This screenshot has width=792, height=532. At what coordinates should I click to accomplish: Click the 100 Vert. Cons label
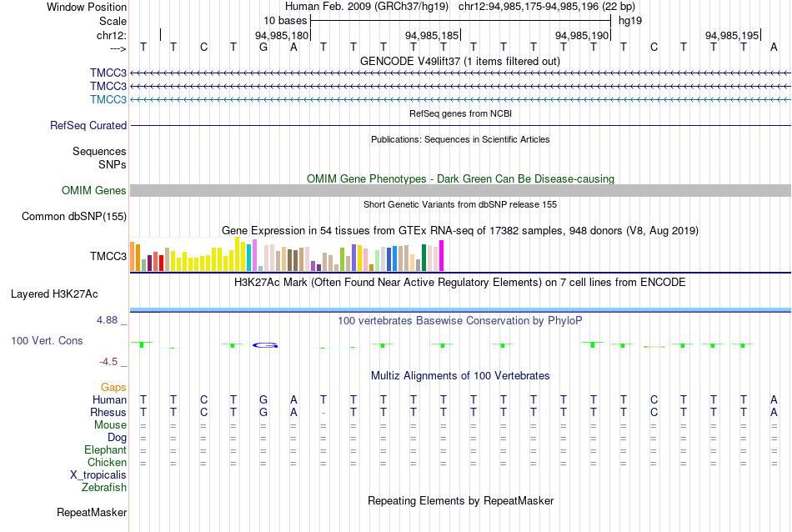point(47,340)
